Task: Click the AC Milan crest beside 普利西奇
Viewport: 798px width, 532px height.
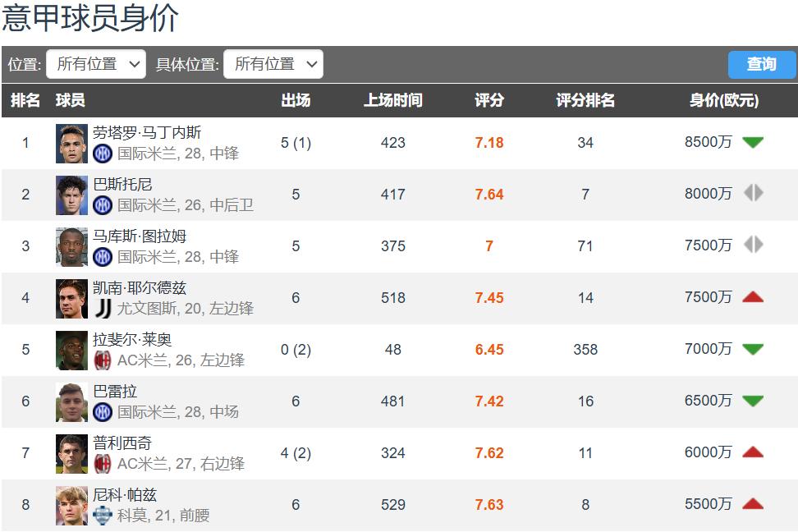Action: pyautogui.click(x=103, y=463)
